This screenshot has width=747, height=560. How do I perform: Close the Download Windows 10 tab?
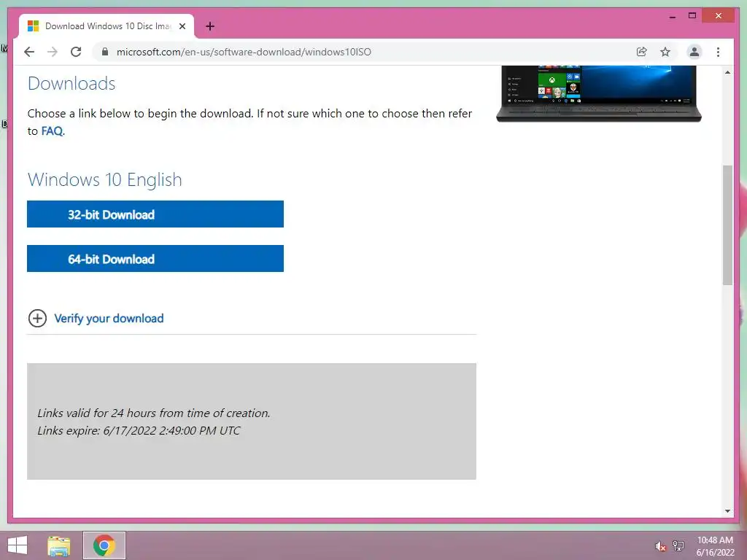pos(182,26)
